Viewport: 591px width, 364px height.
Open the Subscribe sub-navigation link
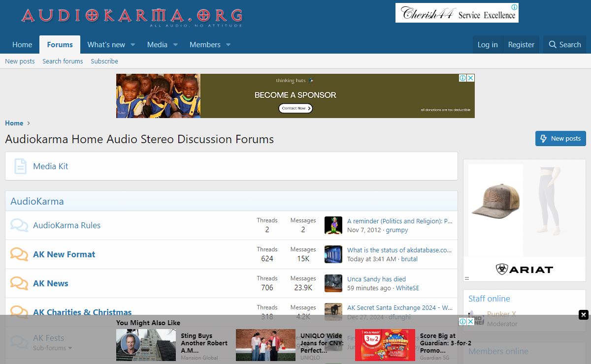[x=104, y=61]
